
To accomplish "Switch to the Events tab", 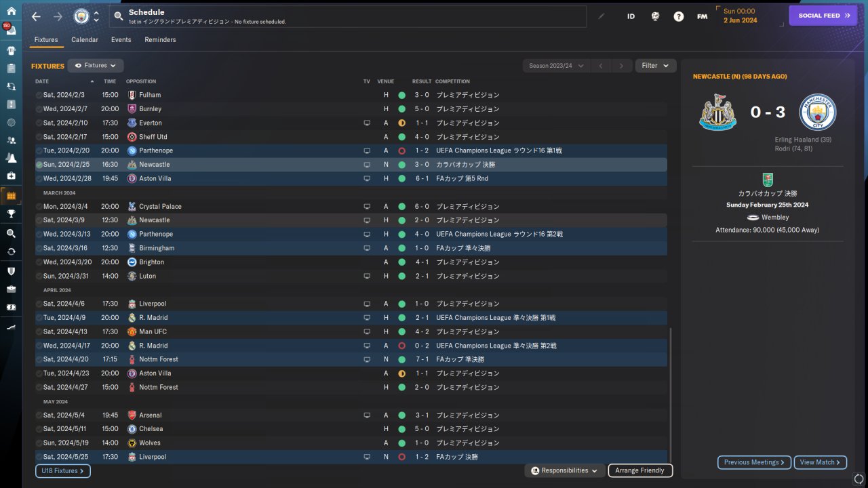I will 121,40.
